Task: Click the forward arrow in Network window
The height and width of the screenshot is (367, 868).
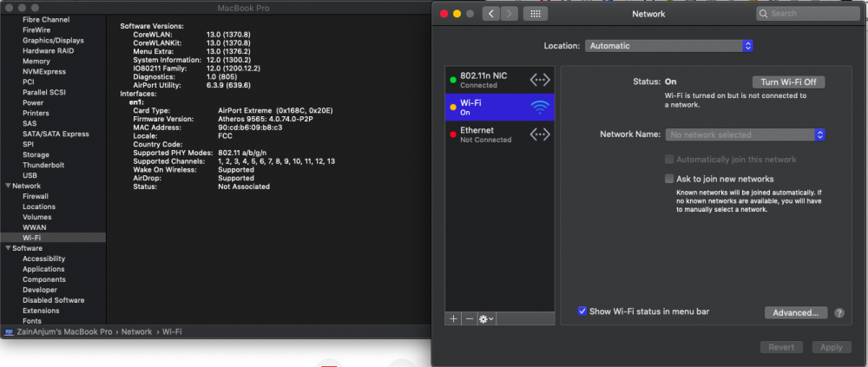Action: tap(510, 14)
